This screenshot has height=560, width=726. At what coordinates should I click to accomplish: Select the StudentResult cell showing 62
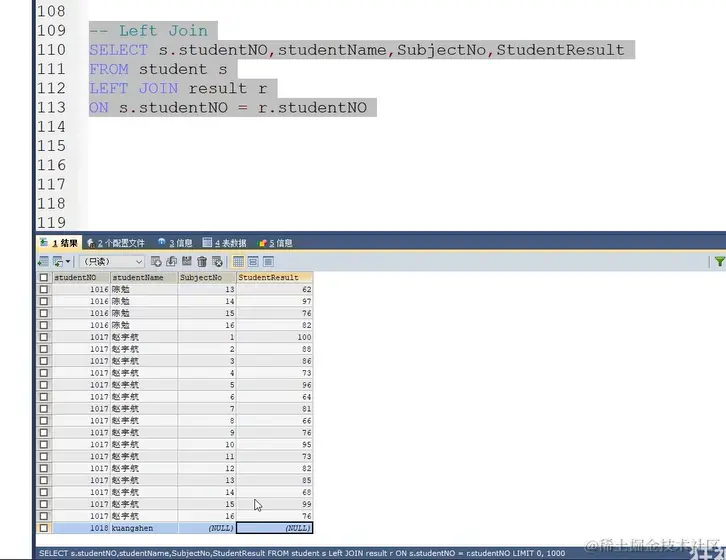275,289
